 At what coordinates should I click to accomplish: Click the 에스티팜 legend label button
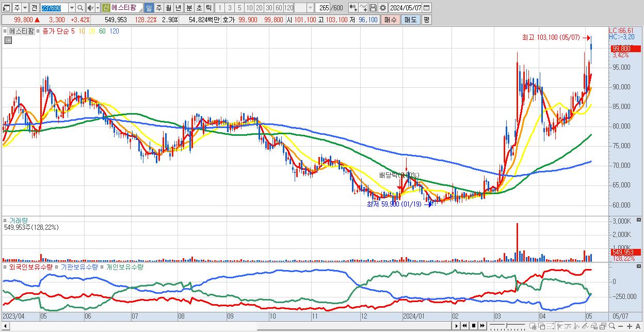[20, 31]
